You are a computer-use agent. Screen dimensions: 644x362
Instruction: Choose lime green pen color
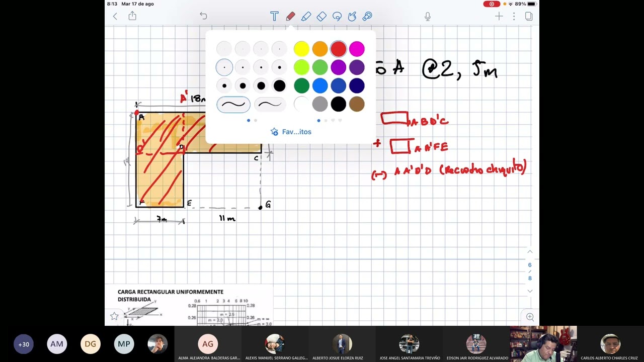point(301,67)
